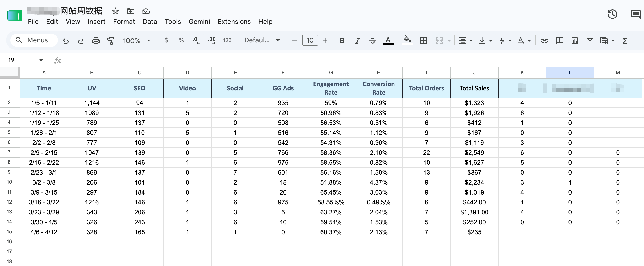Open more number formats 123

tap(227, 40)
